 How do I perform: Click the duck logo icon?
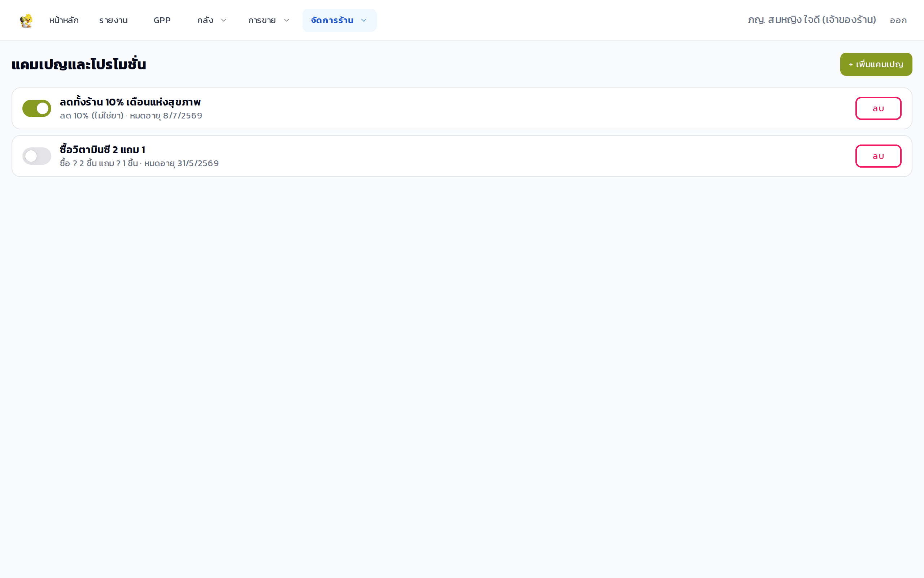click(x=26, y=20)
